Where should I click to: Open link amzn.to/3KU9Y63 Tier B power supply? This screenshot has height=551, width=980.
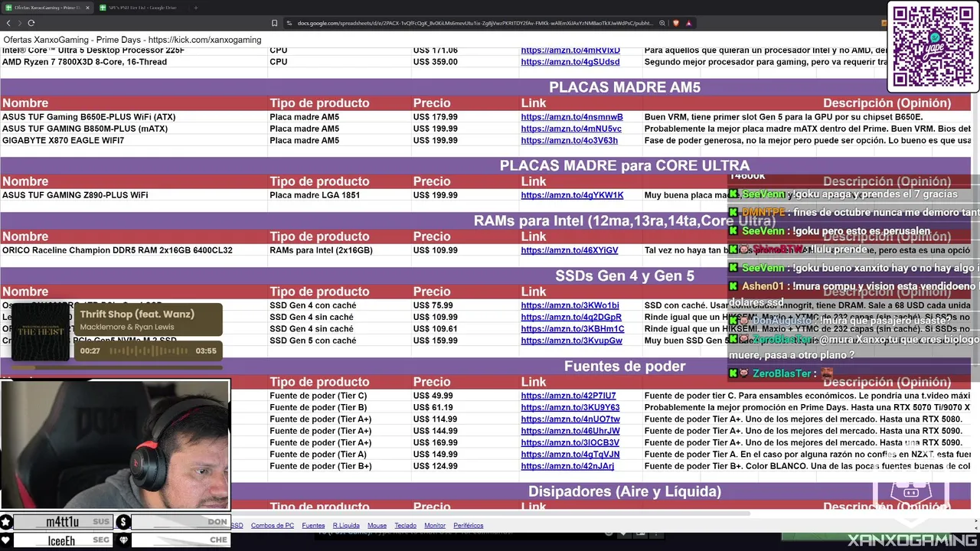click(x=570, y=408)
